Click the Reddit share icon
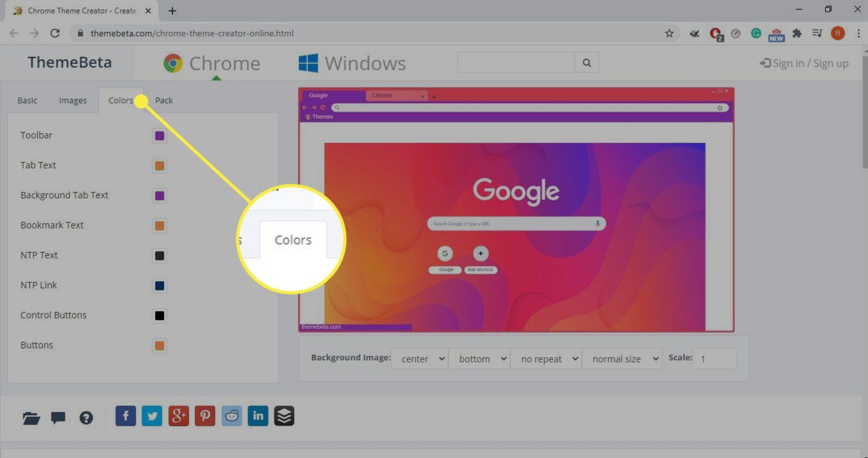The width and height of the screenshot is (868, 458). coord(232,416)
